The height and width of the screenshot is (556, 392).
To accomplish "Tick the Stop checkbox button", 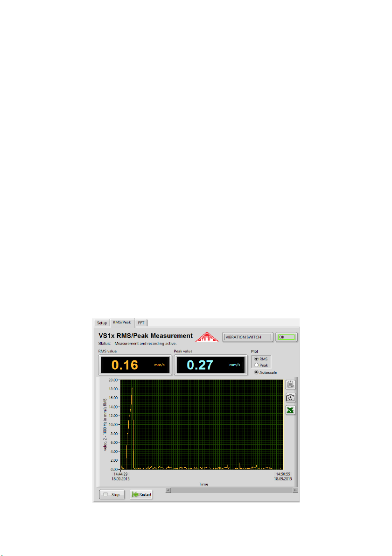I will [112, 495].
